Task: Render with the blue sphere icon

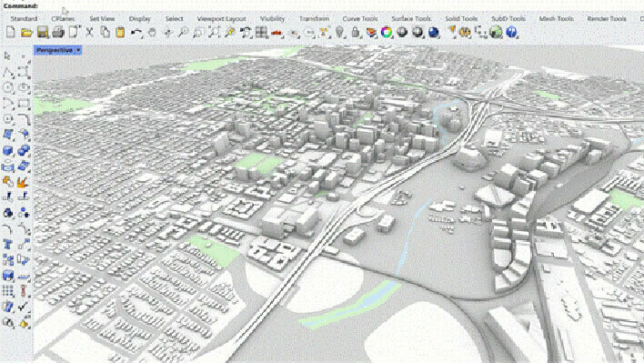Action: coord(433,32)
